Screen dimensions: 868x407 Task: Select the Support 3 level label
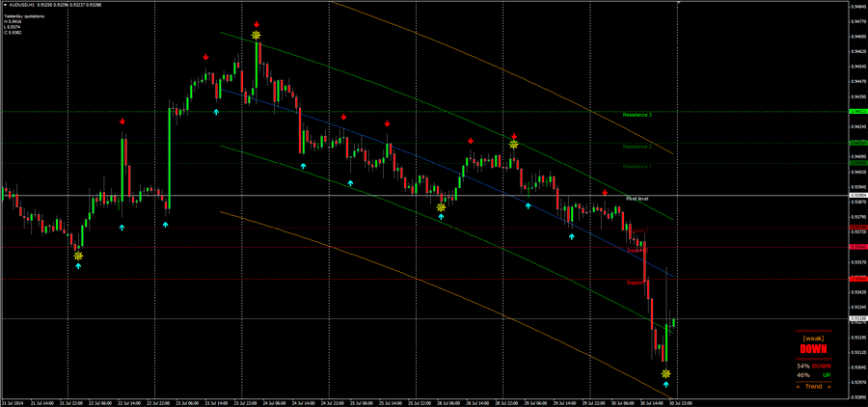point(636,283)
